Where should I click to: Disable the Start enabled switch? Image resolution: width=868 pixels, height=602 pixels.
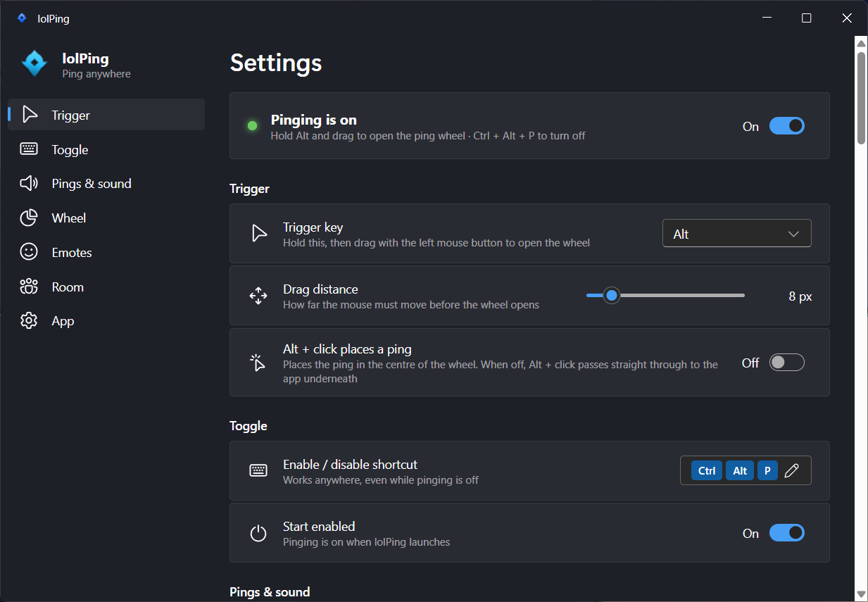(x=786, y=533)
